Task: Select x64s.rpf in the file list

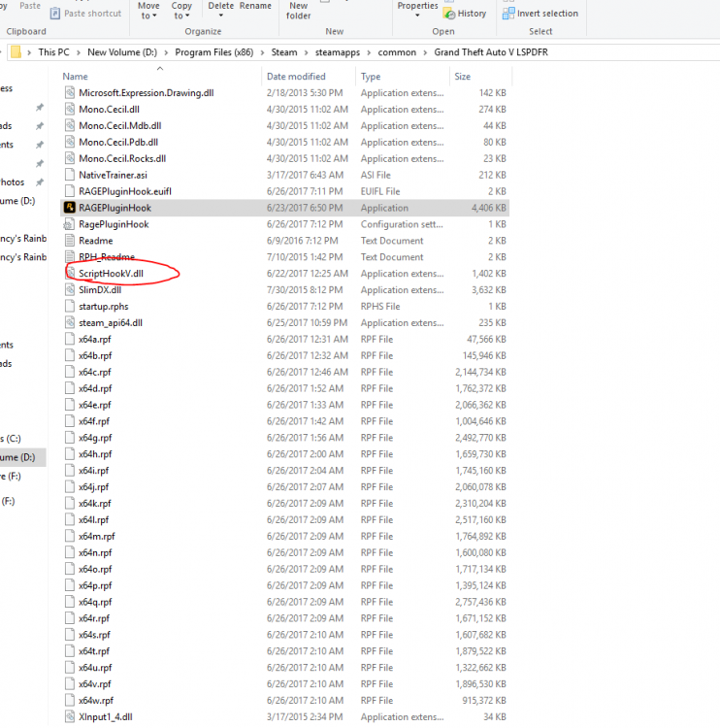Action: (285, 635)
